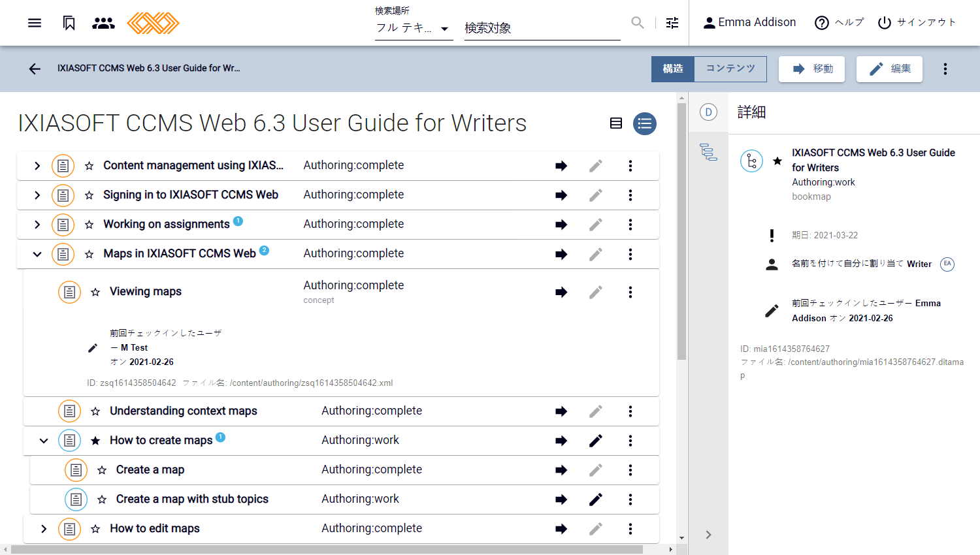Move arrow for Create a map row
The width and height of the screenshot is (980, 555).
click(x=561, y=470)
